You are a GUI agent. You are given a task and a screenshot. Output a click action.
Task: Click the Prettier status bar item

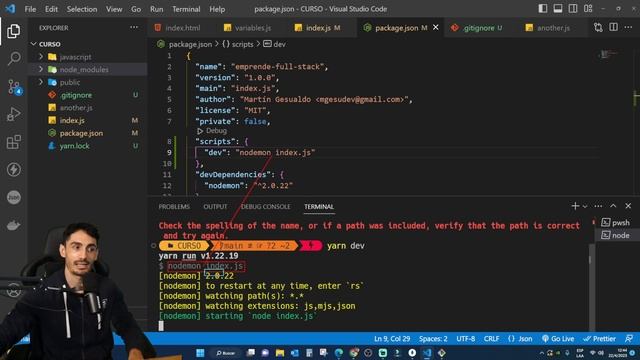[600, 339]
